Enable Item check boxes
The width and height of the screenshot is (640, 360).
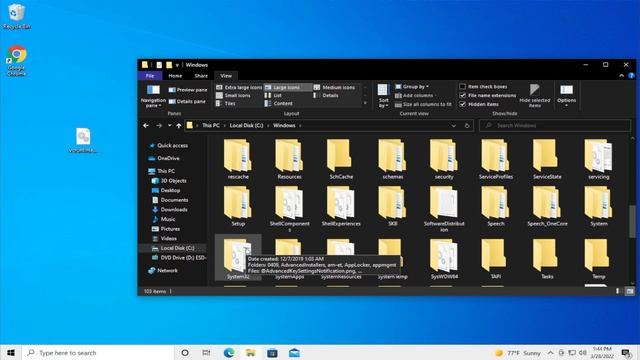pos(483,87)
